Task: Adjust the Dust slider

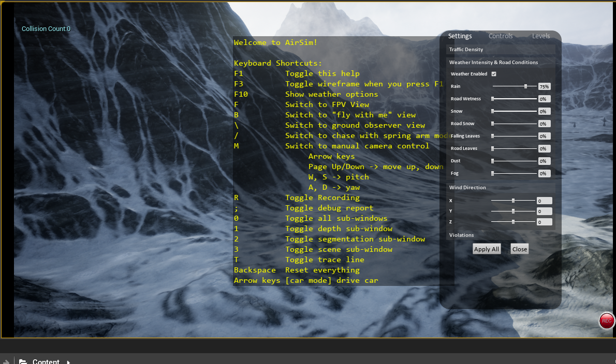Action: [493, 161]
